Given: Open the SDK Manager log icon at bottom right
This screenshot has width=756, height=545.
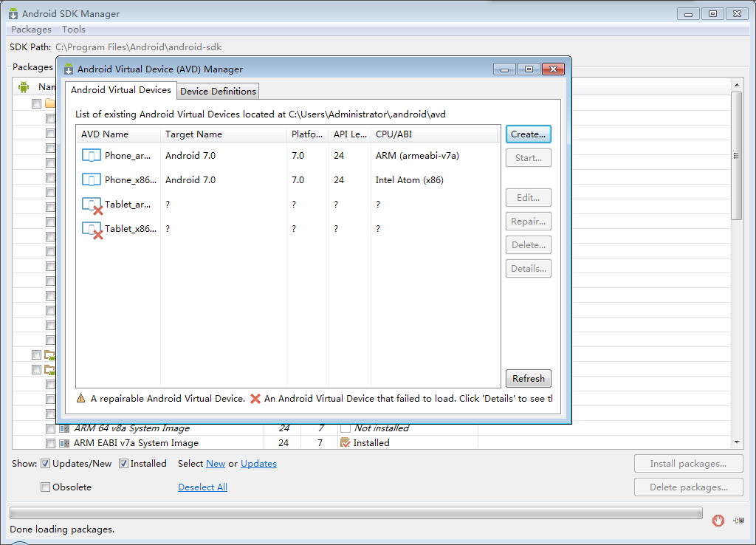Looking at the screenshot, I should point(738,521).
